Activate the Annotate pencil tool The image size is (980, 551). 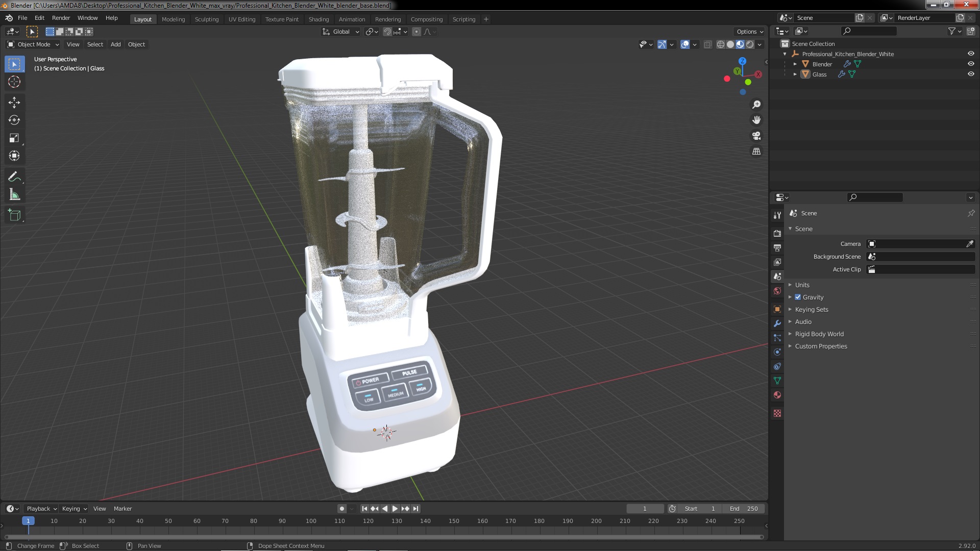click(14, 177)
